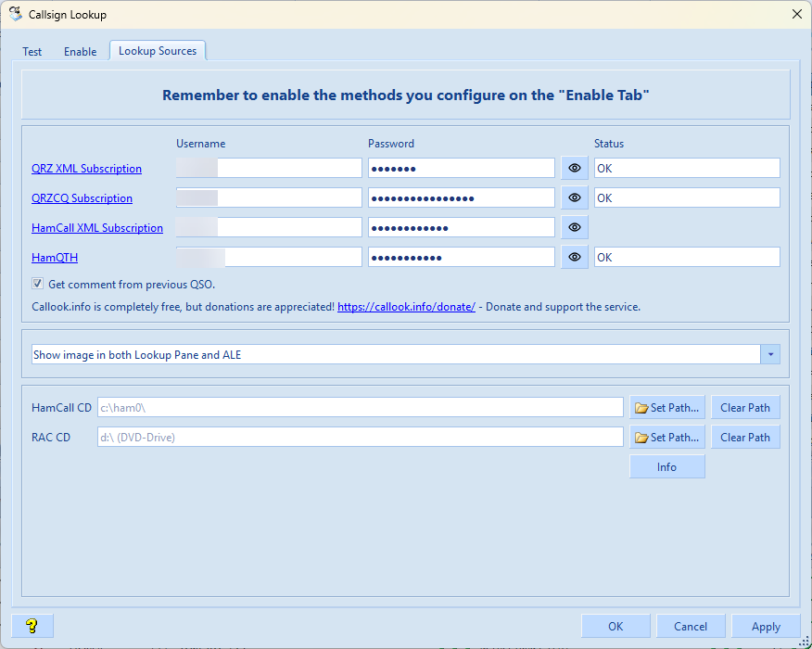Viewport: 812px width, 649px height.
Task: Clear Path for RAC CD
Action: click(x=745, y=438)
